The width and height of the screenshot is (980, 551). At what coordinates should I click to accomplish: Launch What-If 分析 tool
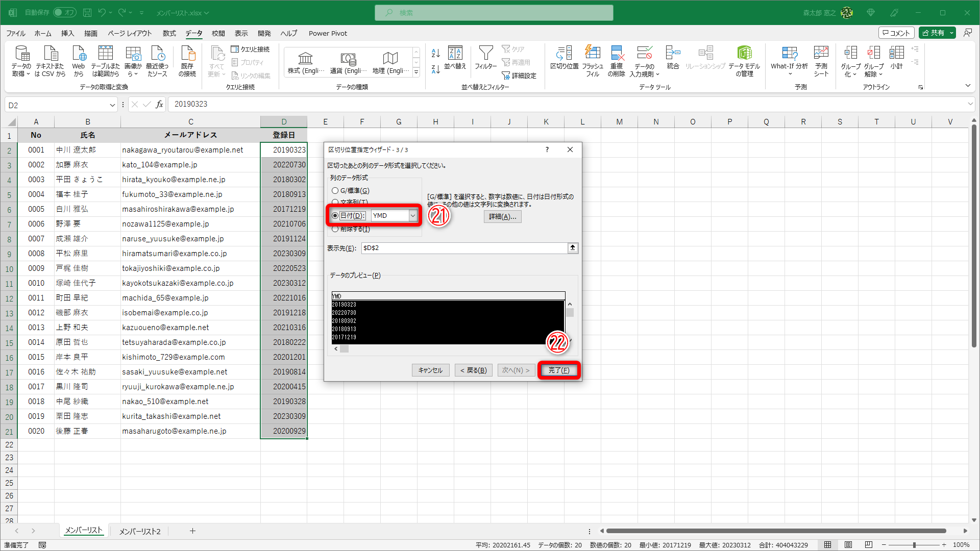789,61
